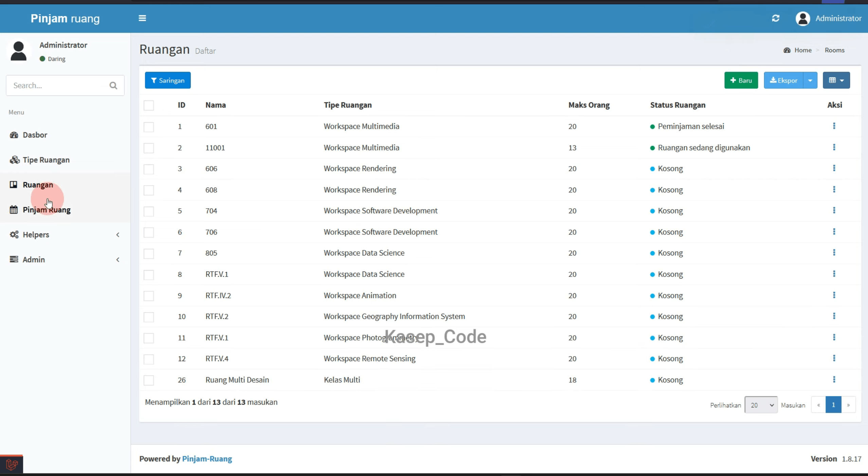Open the column selector grid dropdown
Viewport: 868px width, 476px height.
[836, 81]
